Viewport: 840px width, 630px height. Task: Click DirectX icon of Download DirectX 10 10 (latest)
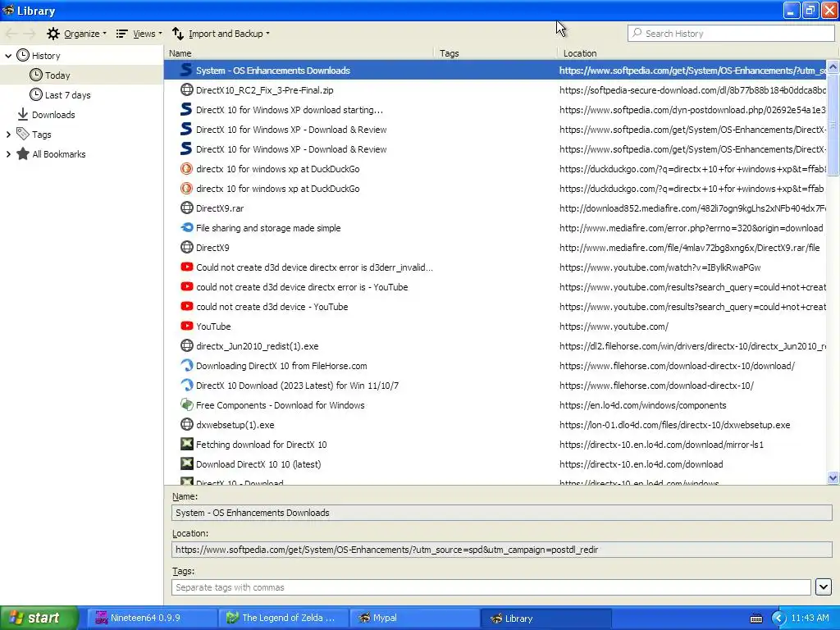(x=186, y=464)
